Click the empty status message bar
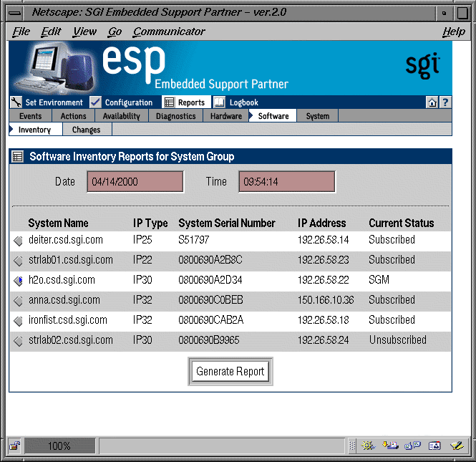This screenshot has width=476, height=462. coord(222,446)
